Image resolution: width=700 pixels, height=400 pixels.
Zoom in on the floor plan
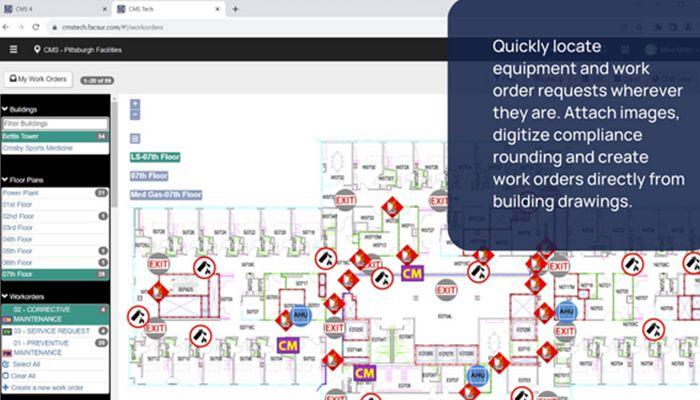click(135, 104)
